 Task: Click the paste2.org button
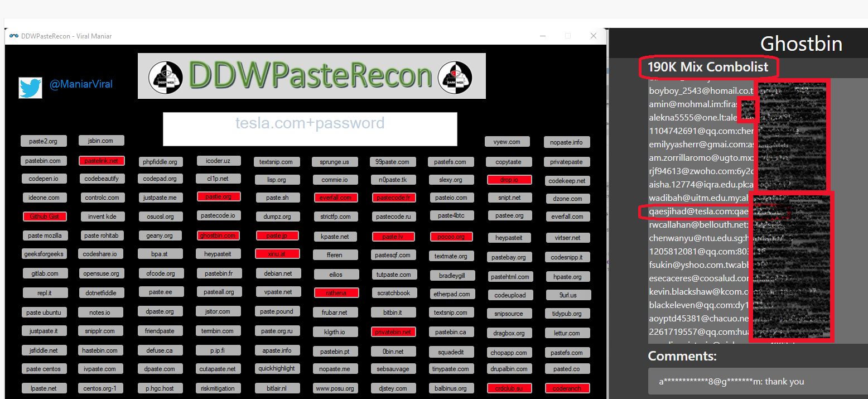tap(43, 141)
